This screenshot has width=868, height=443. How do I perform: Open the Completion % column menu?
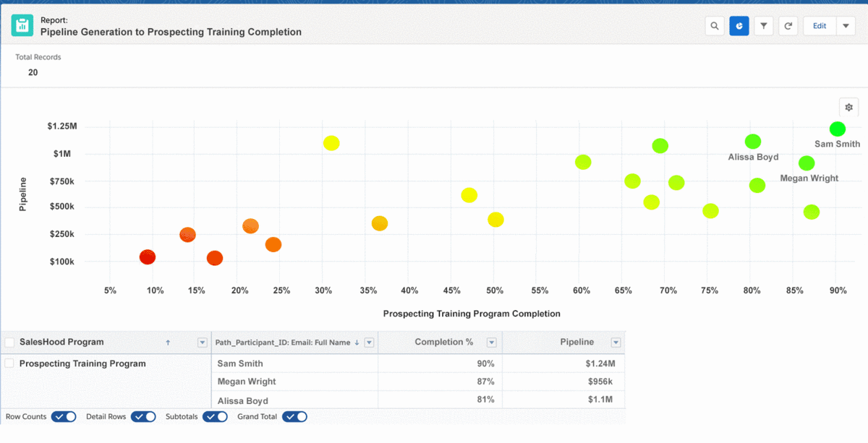(491, 342)
